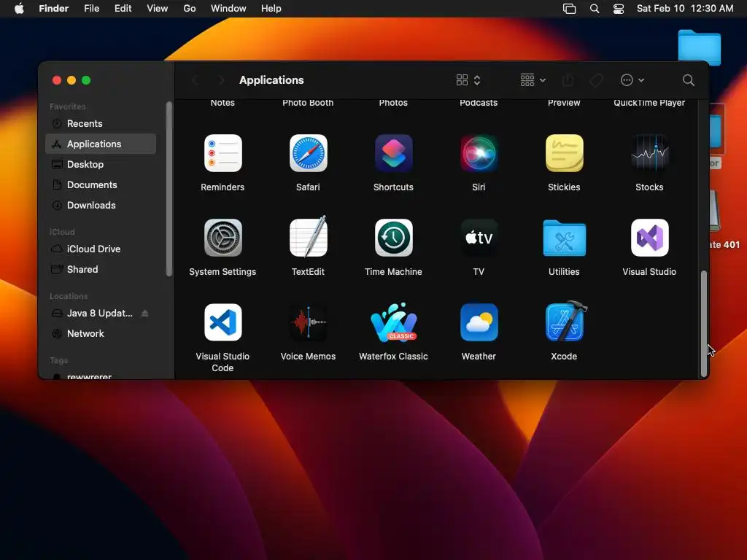Open Shared in the sidebar
Image resolution: width=747 pixels, height=560 pixels.
pyautogui.click(x=101, y=270)
